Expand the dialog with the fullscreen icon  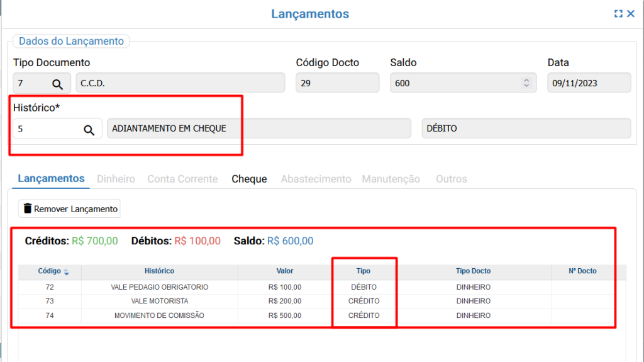[618, 14]
